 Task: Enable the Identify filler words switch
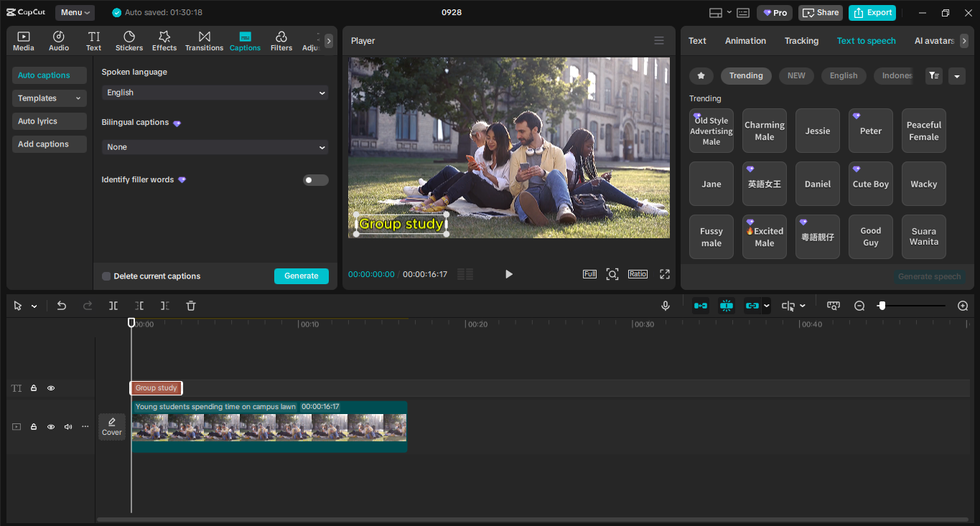315,179
